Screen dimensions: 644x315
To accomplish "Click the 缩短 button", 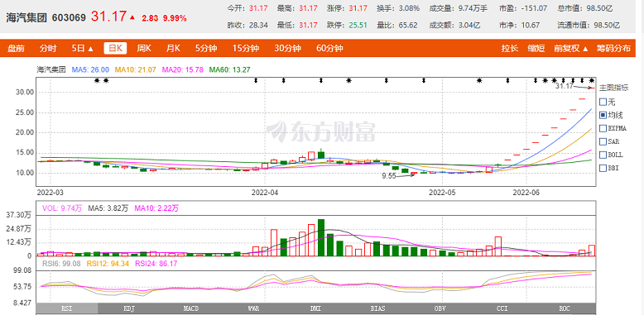I will [x=536, y=49].
